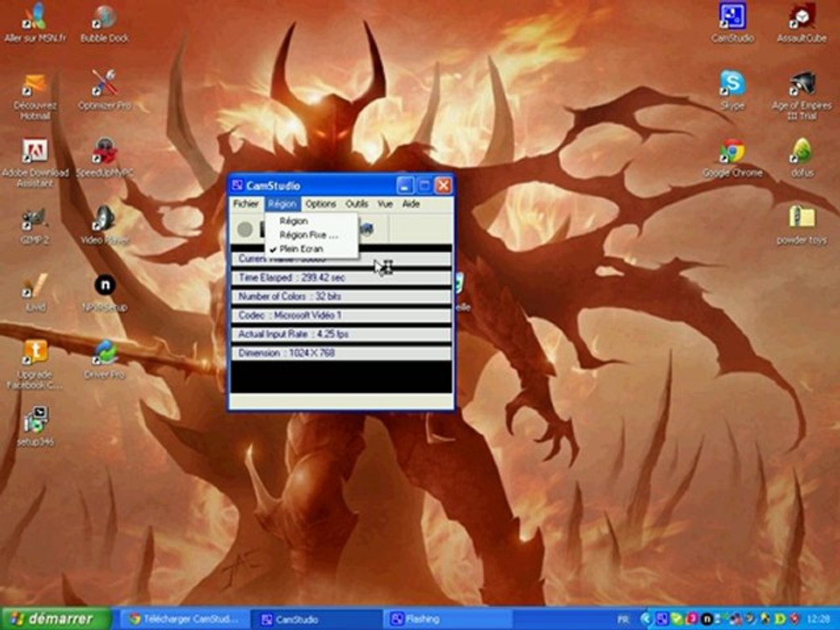The height and width of the screenshot is (630, 840).
Task: Select the powder toys folder icon
Action: click(802, 225)
